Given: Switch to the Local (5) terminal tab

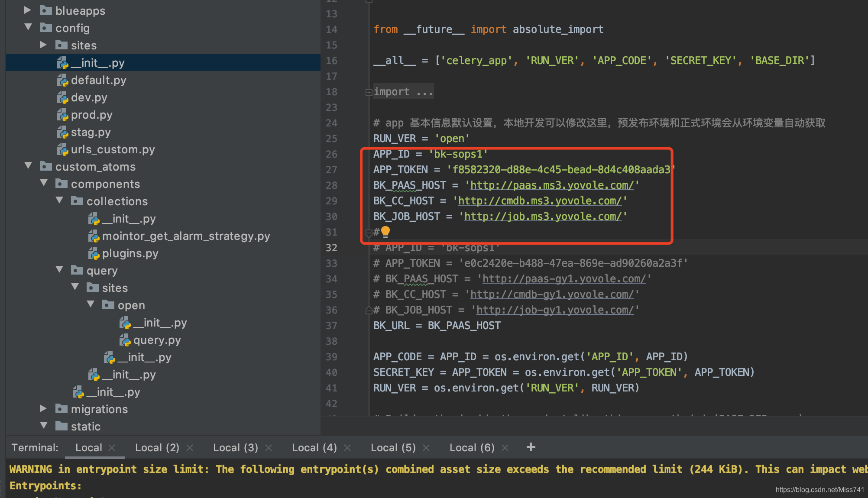Looking at the screenshot, I should click(x=393, y=448).
